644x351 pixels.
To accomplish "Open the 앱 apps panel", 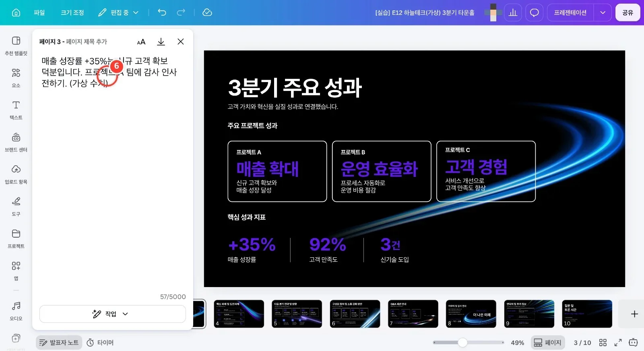I will (16, 271).
